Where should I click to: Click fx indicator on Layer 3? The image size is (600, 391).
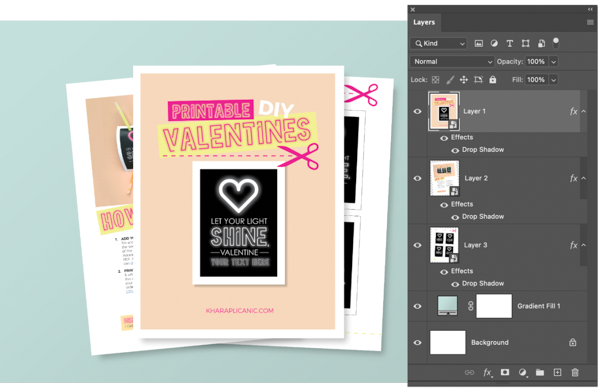point(573,245)
